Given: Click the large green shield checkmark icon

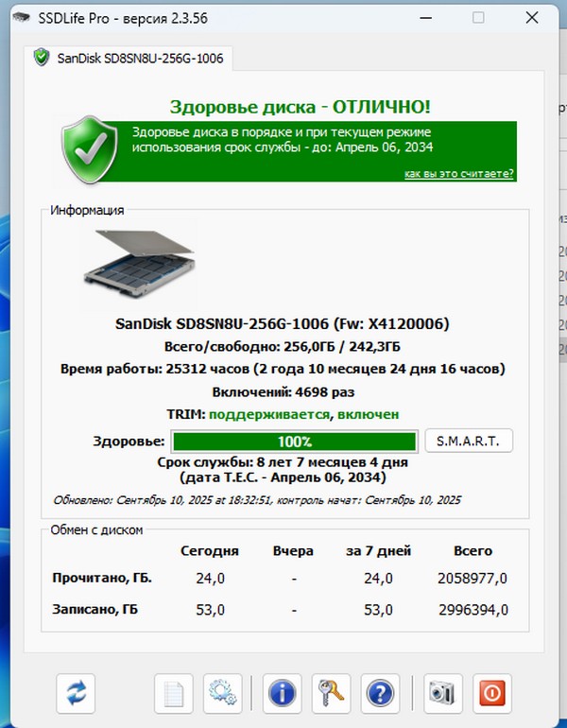Looking at the screenshot, I should [x=91, y=147].
